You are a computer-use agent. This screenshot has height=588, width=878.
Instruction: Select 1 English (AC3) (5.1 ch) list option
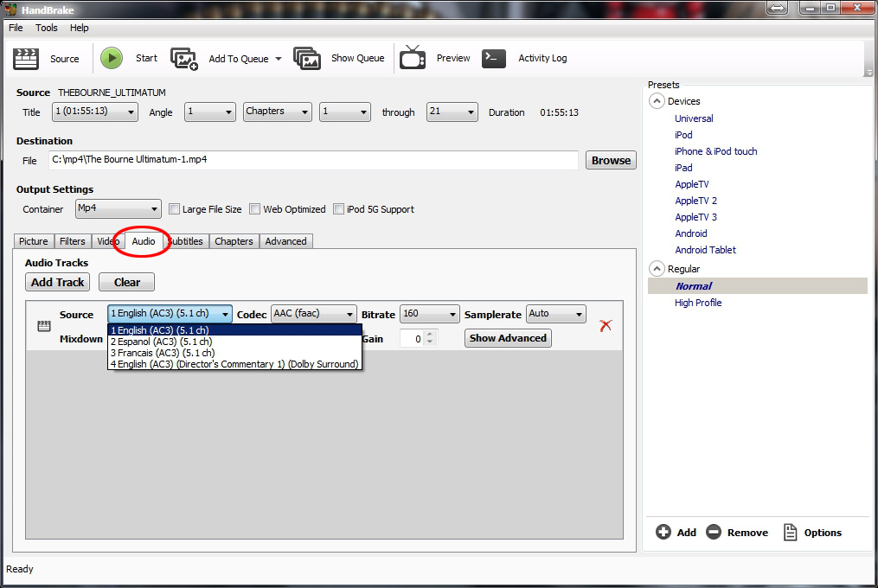coord(234,330)
